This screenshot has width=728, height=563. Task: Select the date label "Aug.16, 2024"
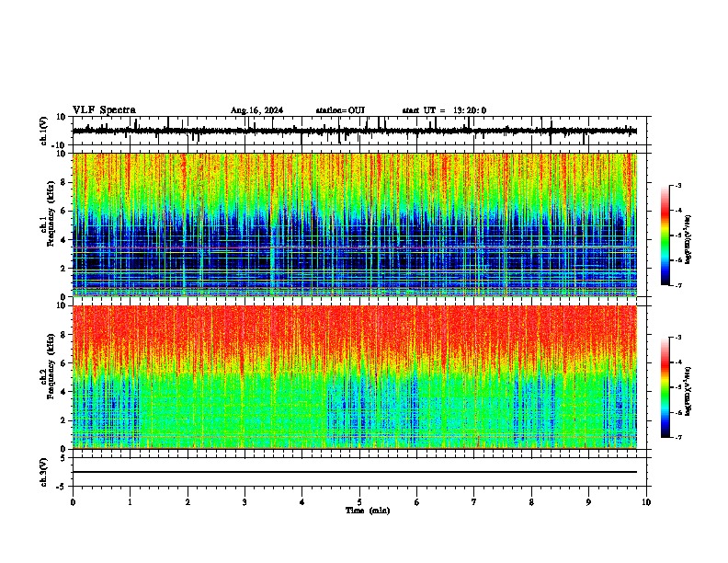coord(256,110)
